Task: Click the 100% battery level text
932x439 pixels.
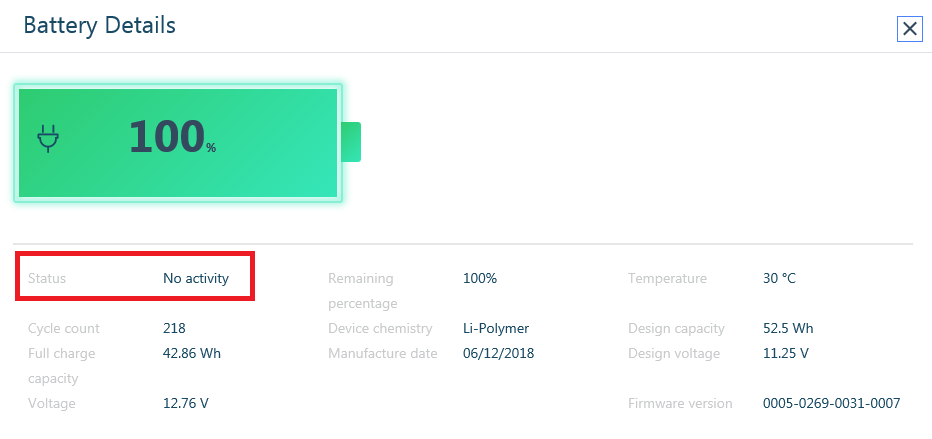Action: (x=172, y=137)
